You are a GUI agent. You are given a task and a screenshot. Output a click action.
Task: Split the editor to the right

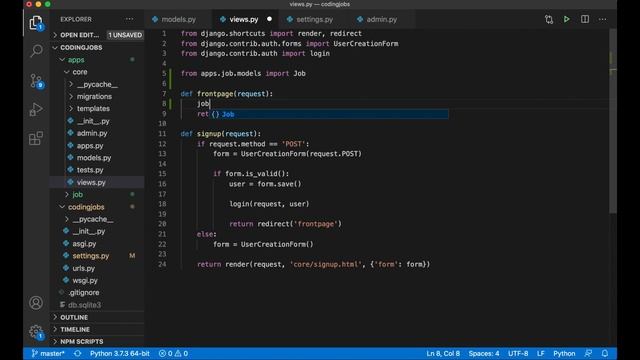(x=584, y=19)
